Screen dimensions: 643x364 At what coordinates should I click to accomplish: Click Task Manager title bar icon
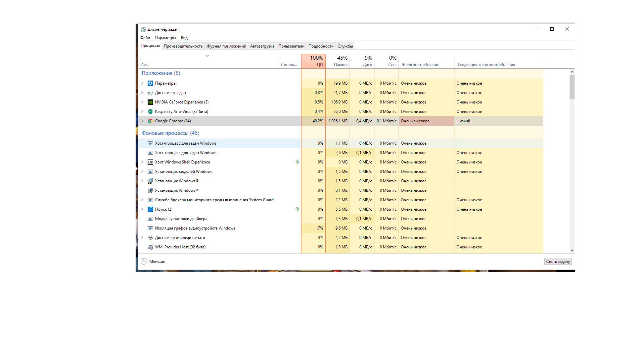(x=143, y=29)
